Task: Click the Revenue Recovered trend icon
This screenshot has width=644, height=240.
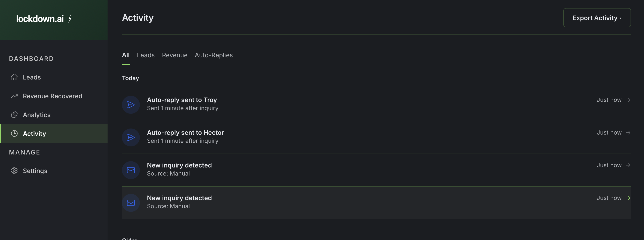Action: (x=14, y=96)
